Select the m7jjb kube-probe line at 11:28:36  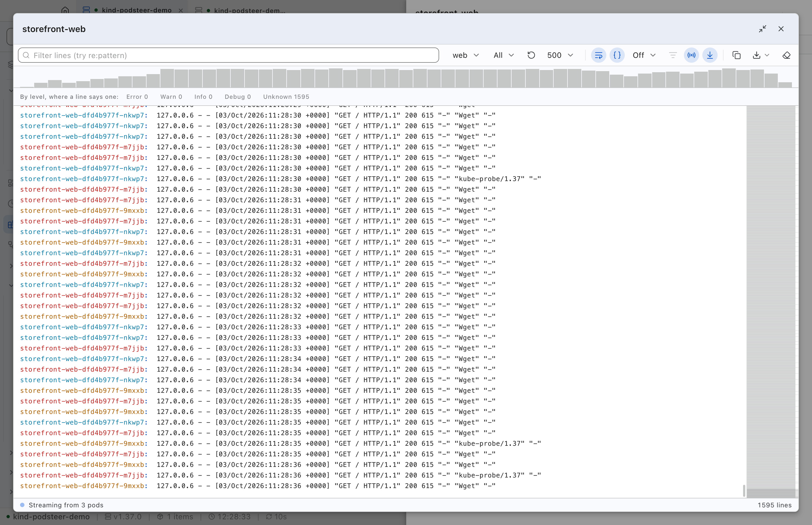280,475
